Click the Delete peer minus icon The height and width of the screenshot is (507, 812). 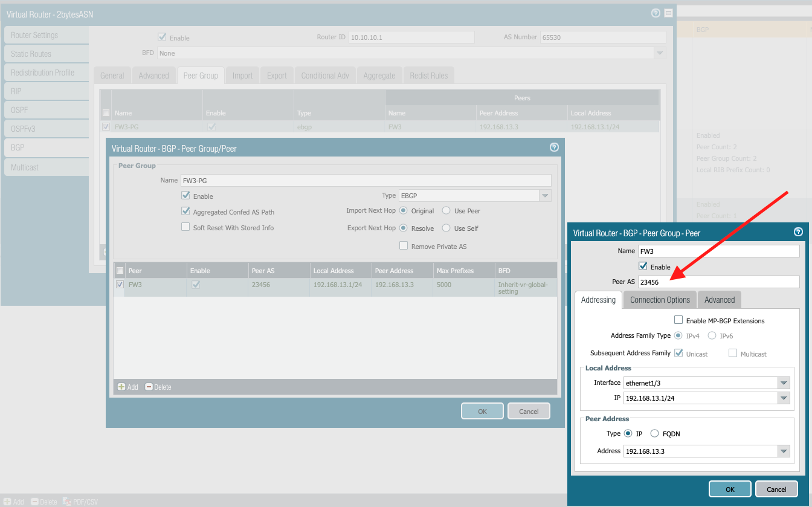click(149, 387)
